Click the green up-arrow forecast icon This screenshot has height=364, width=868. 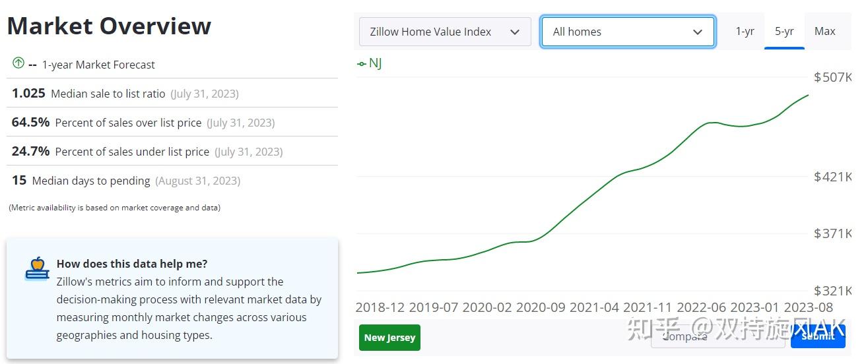pos(18,64)
